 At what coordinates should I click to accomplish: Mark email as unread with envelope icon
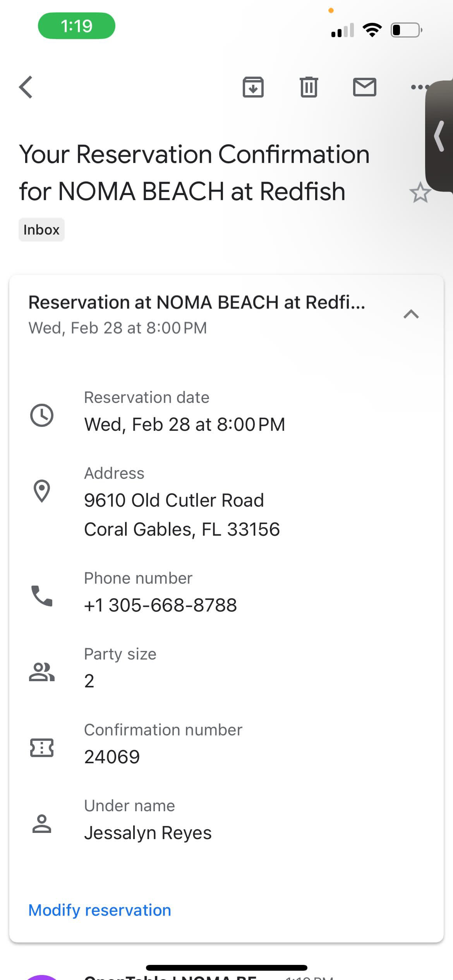364,87
